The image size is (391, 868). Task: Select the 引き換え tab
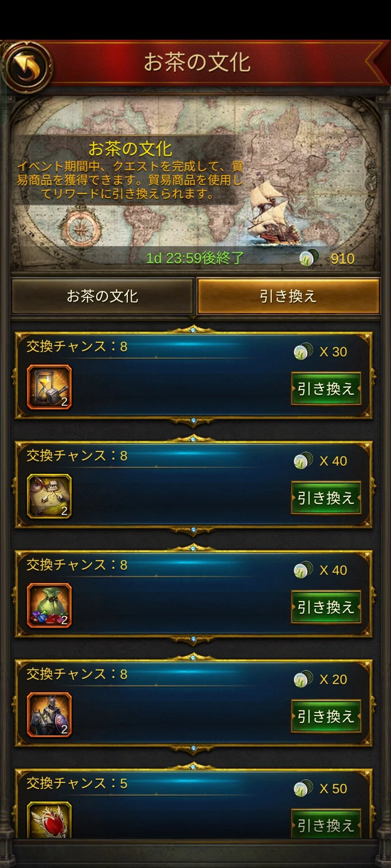(x=288, y=296)
